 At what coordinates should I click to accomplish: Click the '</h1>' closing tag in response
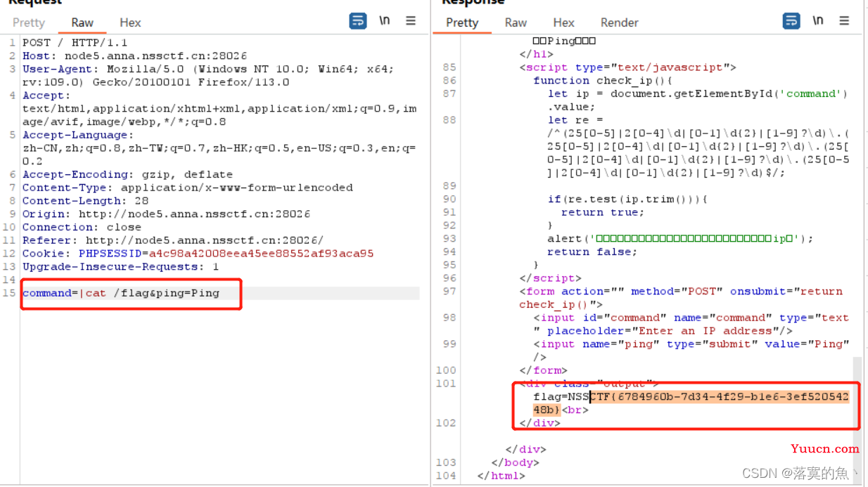coord(536,54)
